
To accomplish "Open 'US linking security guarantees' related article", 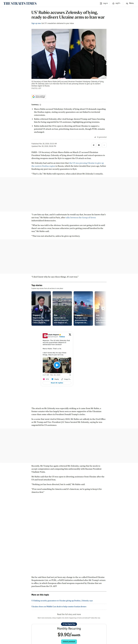I will tap(62, 601).
